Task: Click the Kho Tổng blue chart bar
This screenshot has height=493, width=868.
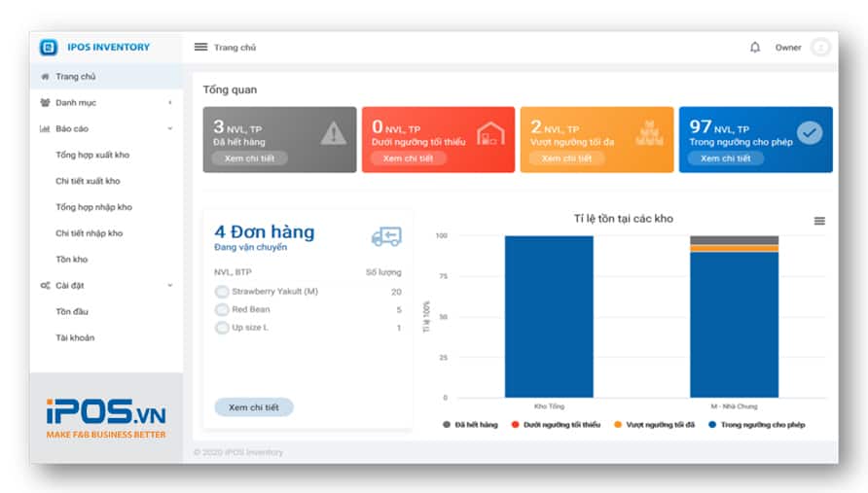Action: coord(548,316)
